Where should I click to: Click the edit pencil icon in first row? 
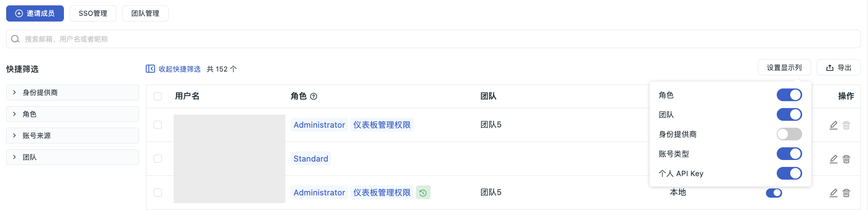coord(833,125)
